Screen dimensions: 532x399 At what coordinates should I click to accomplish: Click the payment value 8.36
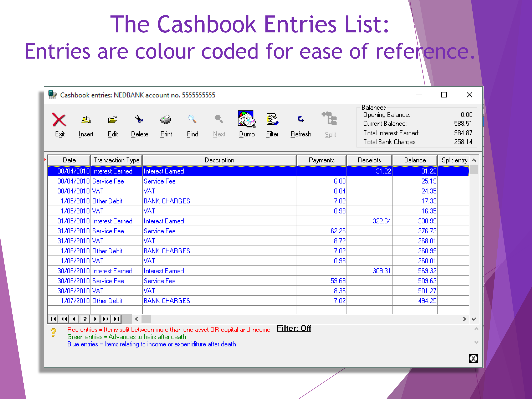click(339, 291)
